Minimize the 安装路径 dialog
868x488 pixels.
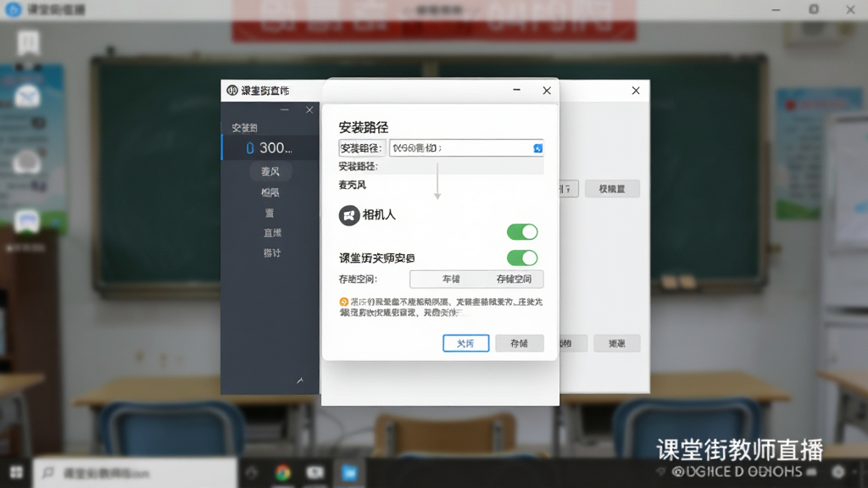(516, 90)
